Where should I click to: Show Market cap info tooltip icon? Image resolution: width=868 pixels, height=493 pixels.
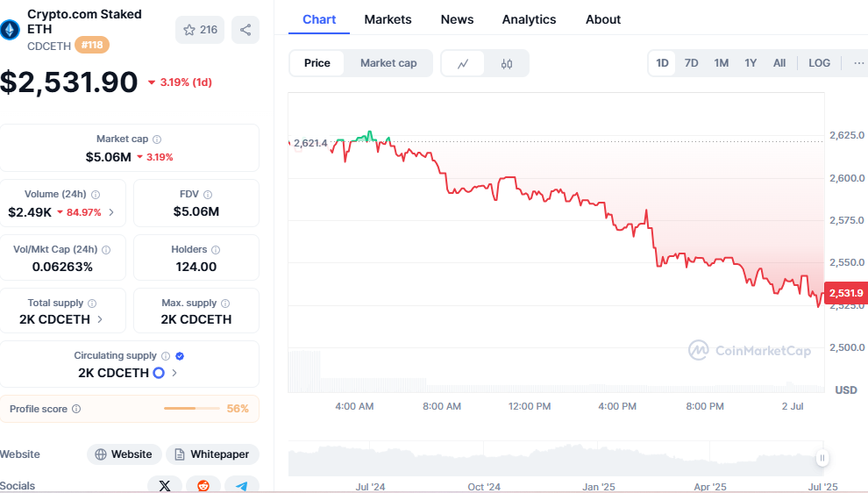coord(157,139)
